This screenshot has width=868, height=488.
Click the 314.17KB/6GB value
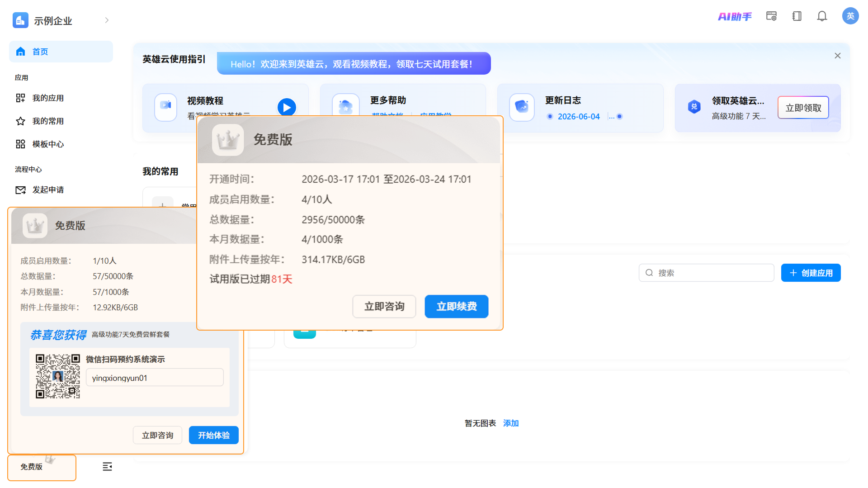(333, 260)
